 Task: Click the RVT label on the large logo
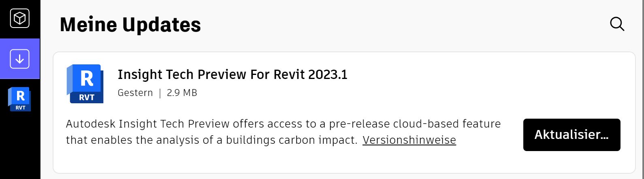[87, 97]
